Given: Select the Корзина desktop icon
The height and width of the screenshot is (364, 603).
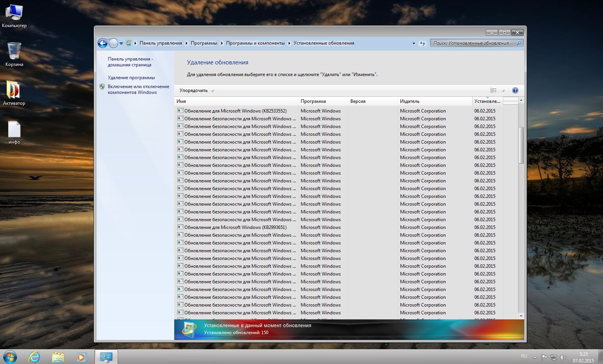Looking at the screenshot, I should click(14, 55).
